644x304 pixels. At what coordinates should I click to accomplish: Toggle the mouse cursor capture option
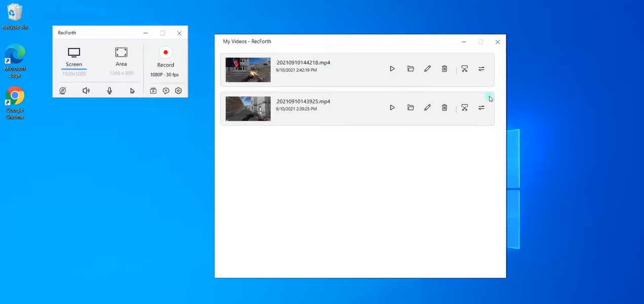point(132,91)
